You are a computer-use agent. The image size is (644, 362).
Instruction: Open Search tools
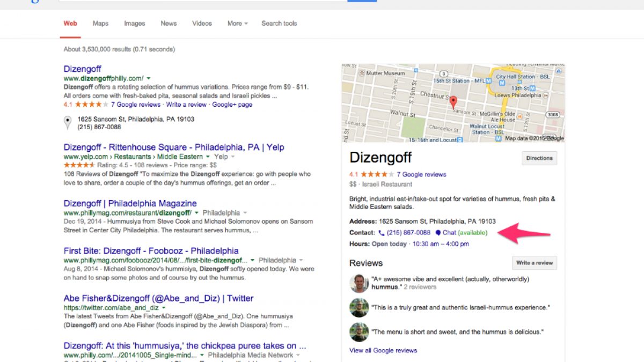coord(279,24)
